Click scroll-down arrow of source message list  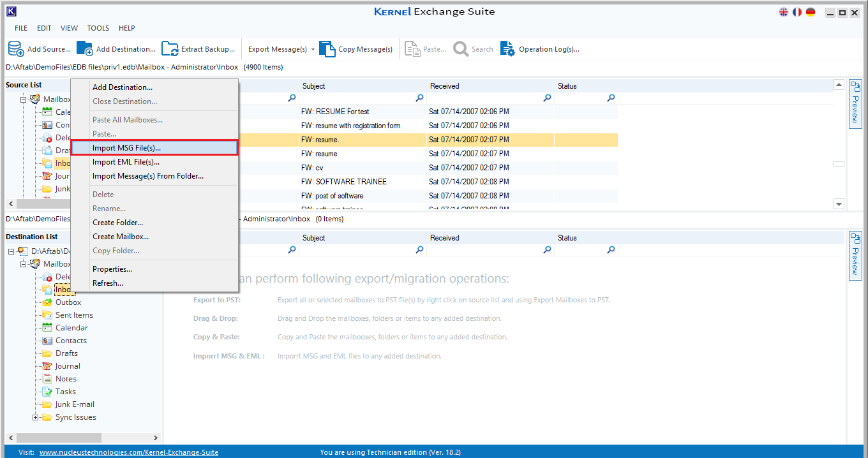click(839, 203)
